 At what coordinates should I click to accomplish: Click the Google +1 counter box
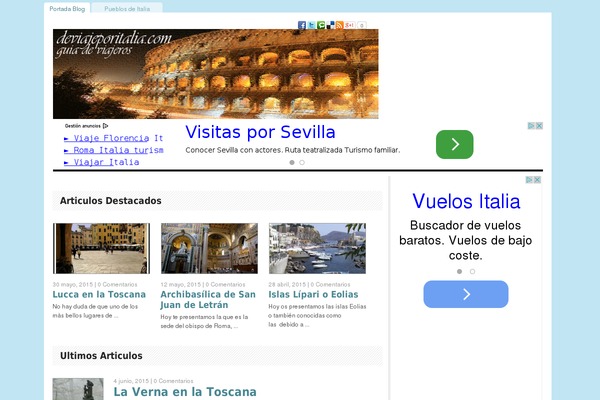coord(362,25)
